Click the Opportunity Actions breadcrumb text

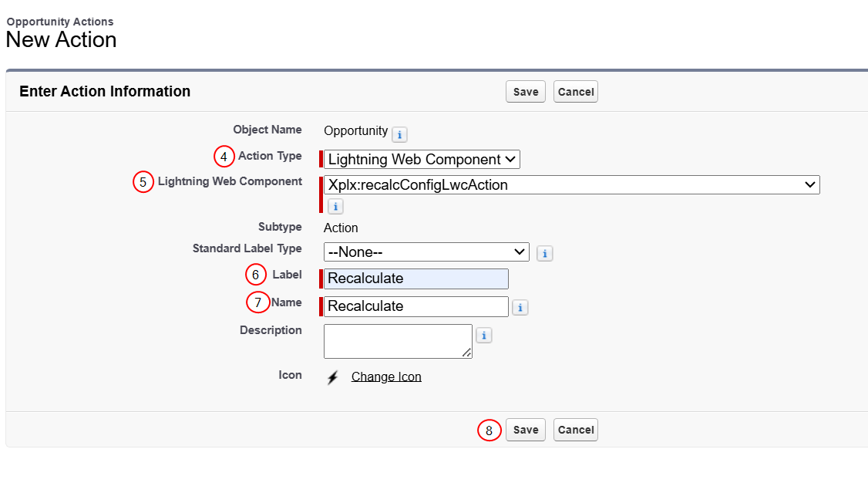(x=60, y=22)
